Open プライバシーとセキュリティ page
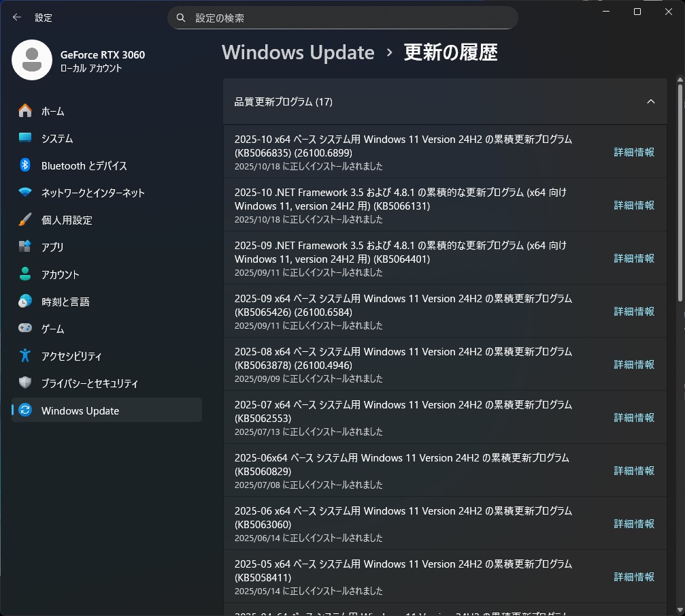Screen dimensions: 685x616 pos(107,383)
